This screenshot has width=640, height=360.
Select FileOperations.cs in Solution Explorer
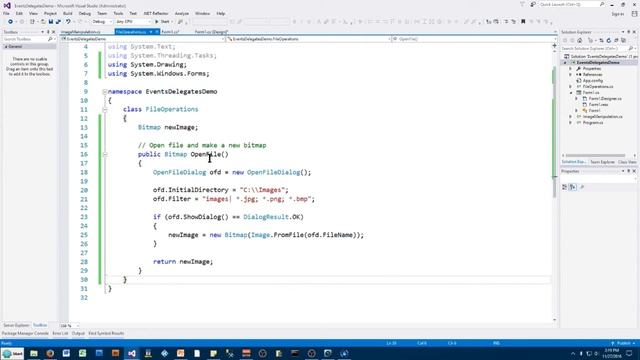coord(598,87)
